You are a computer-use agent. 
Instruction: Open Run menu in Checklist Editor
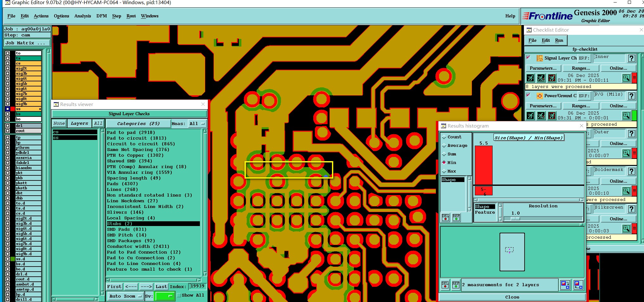[559, 41]
